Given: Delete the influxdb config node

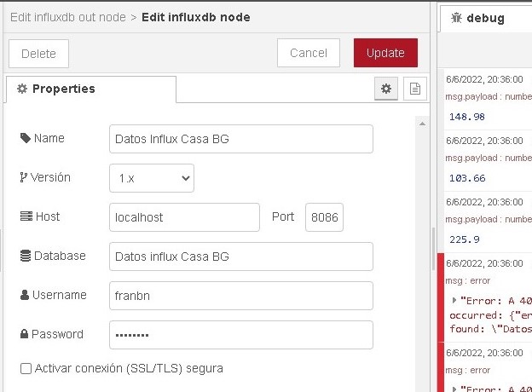Looking at the screenshot, I should click(x=38, y=54).
